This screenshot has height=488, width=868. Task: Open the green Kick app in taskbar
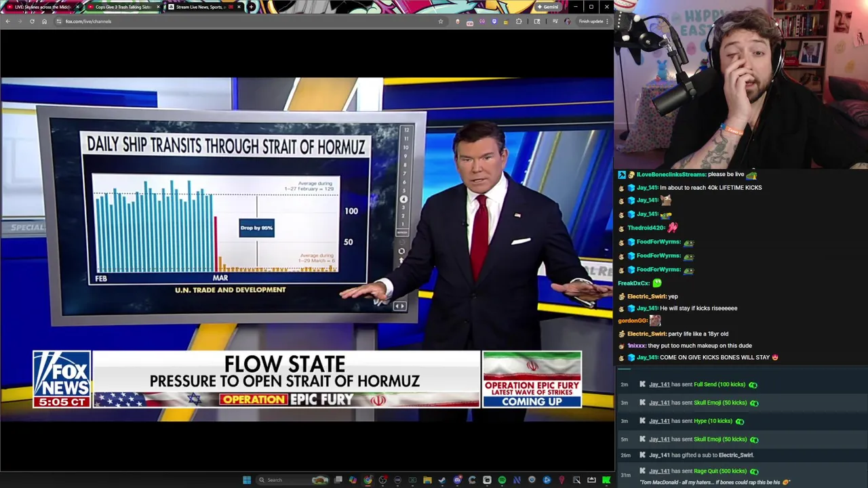tap(606, 480)
